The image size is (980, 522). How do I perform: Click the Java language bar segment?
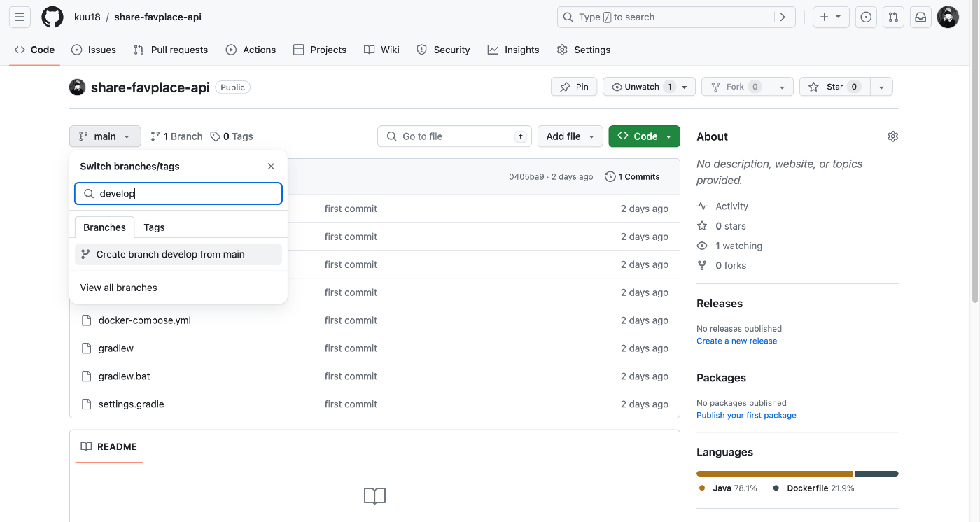click(775, 474)
